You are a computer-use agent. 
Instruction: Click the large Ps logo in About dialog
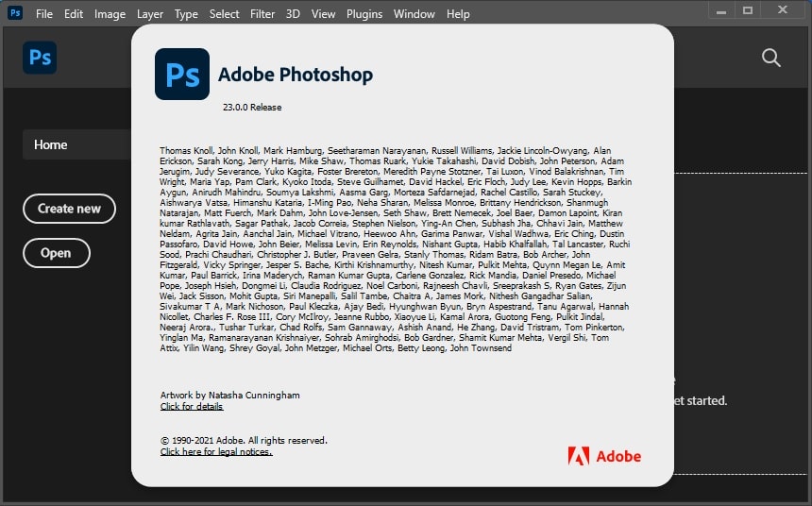pos(182,74)
